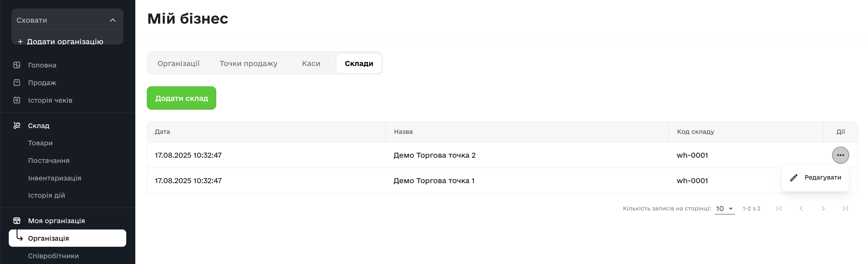Open Співробітники in the sidebar
868x264 pixels.
click(53, 256)
